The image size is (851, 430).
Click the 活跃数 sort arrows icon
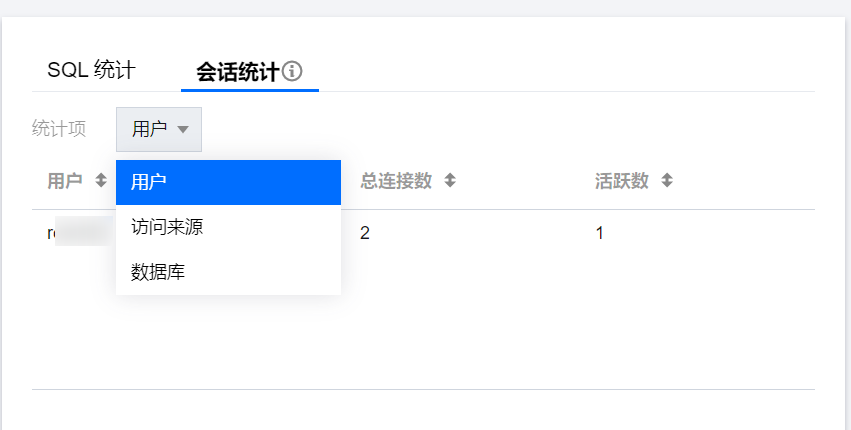(x=667, y=181)
